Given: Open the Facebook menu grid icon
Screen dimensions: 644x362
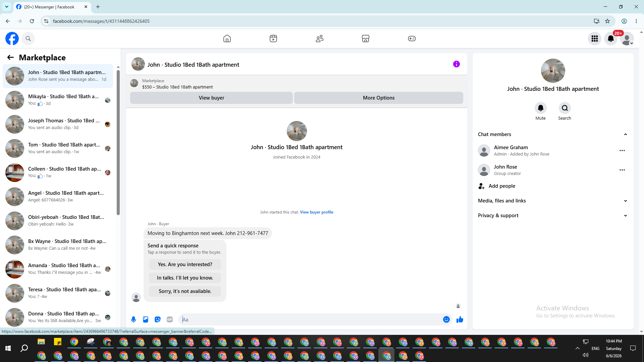Looking at the screenshot, I should point(595,39).
